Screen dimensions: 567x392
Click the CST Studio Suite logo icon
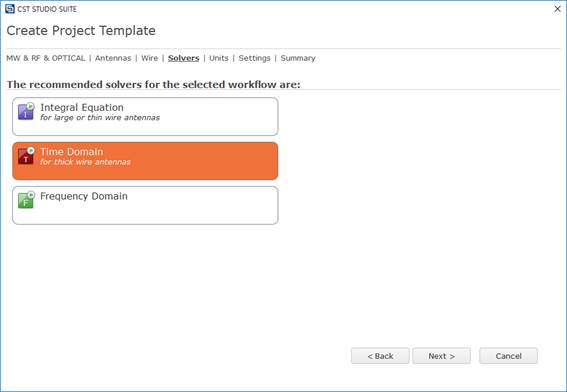pos(10,9)
